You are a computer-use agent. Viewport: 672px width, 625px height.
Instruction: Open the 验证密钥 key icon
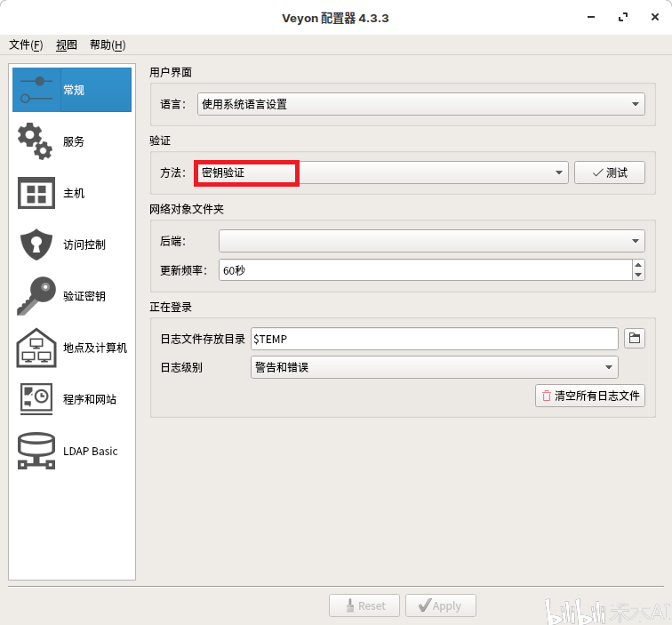36,296
